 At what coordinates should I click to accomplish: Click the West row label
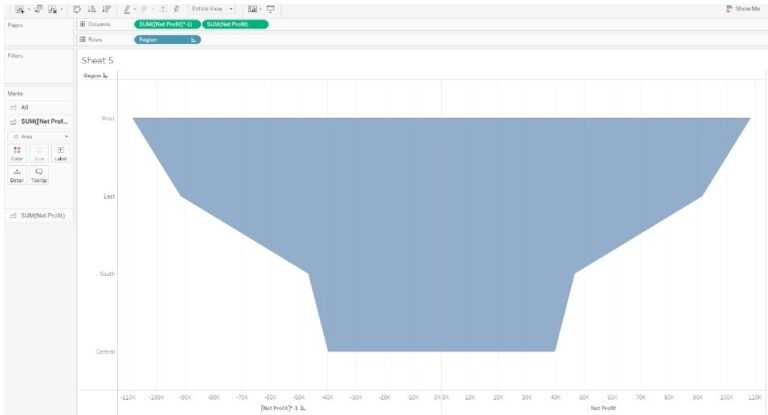coord(108,118)
